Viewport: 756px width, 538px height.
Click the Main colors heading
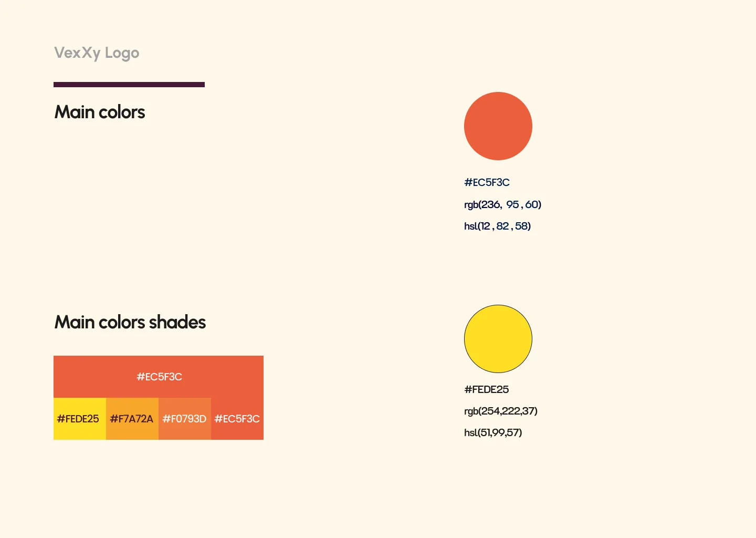coord(100,112)
